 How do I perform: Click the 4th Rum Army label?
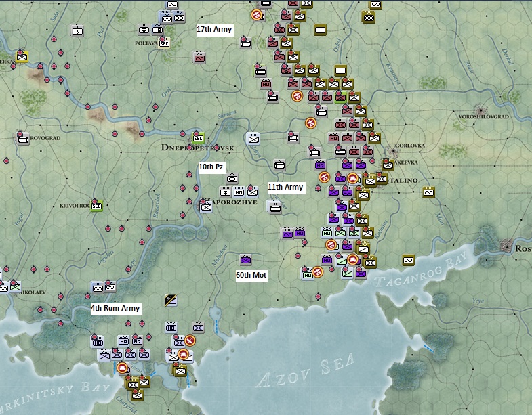point(115,308)
